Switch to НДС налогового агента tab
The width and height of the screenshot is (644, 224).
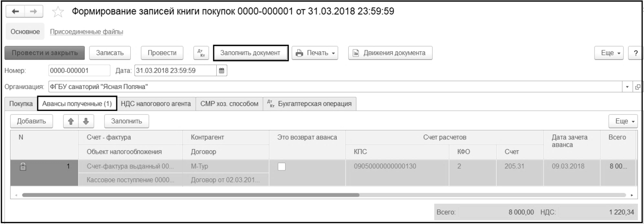(x=156, y=103)
